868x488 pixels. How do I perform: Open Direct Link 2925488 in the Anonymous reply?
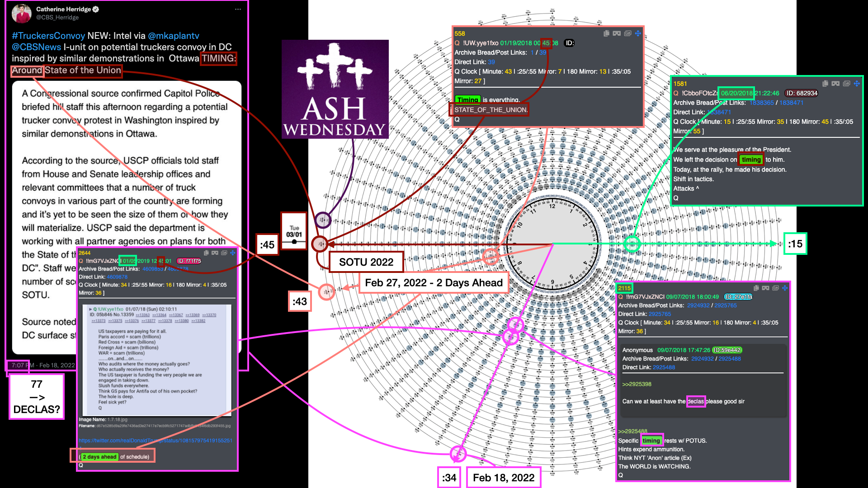click(664, 367)
